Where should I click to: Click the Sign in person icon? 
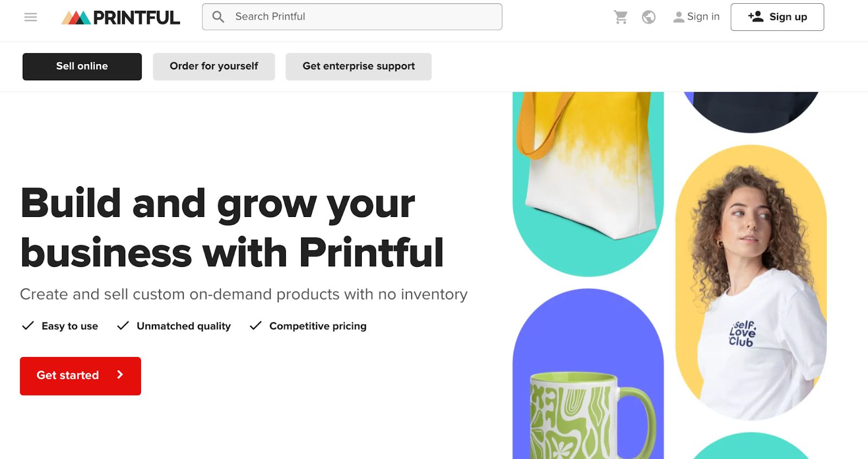click(x=678, y=17)
